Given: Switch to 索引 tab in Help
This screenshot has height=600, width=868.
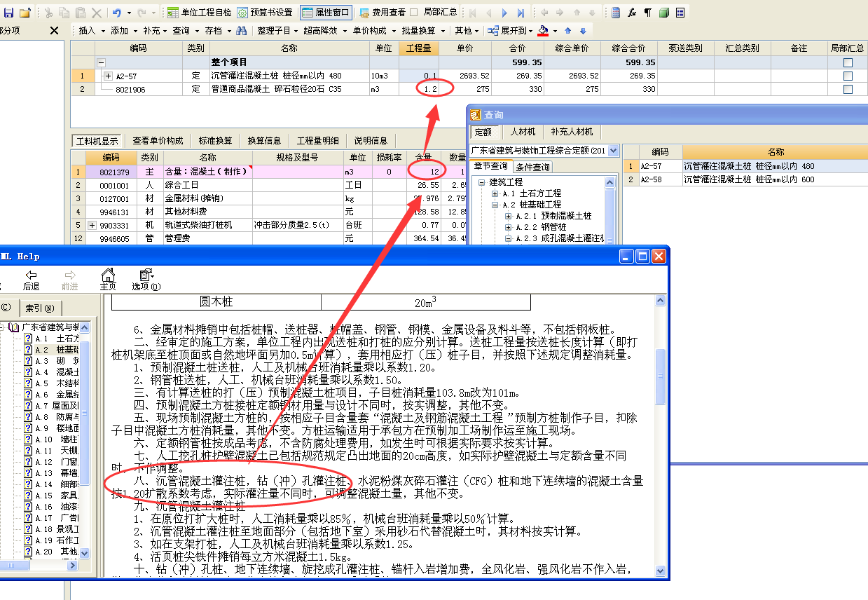Looking at the screenshot, I should [41, 308].
